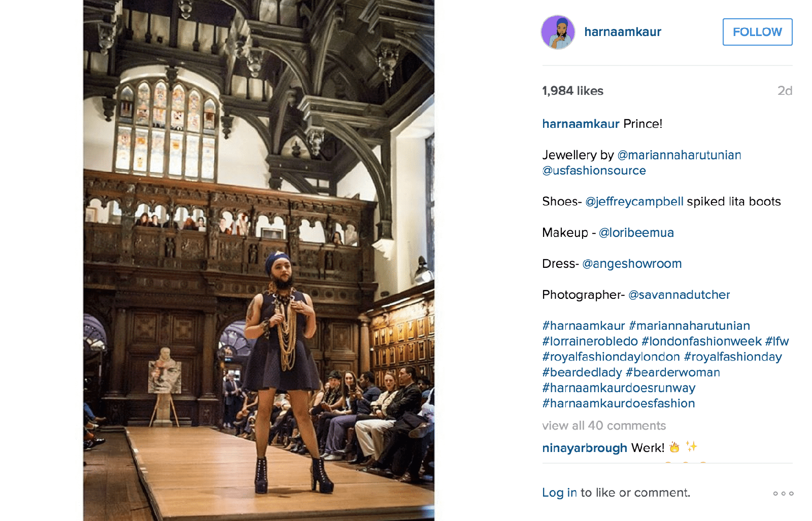
Task: Click the runway photo of the post
Action: (x=259, y=260)
